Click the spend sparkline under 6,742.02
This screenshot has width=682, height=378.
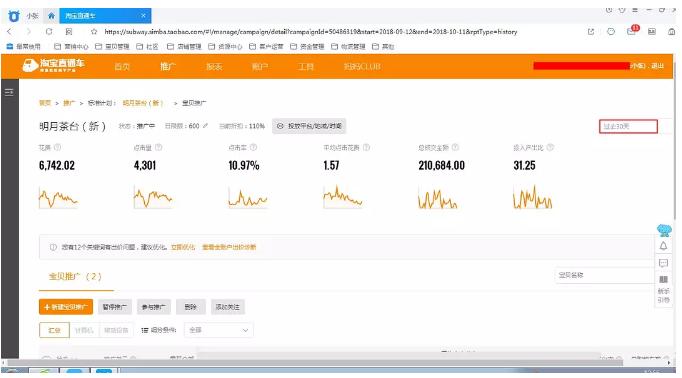(58, 198)
